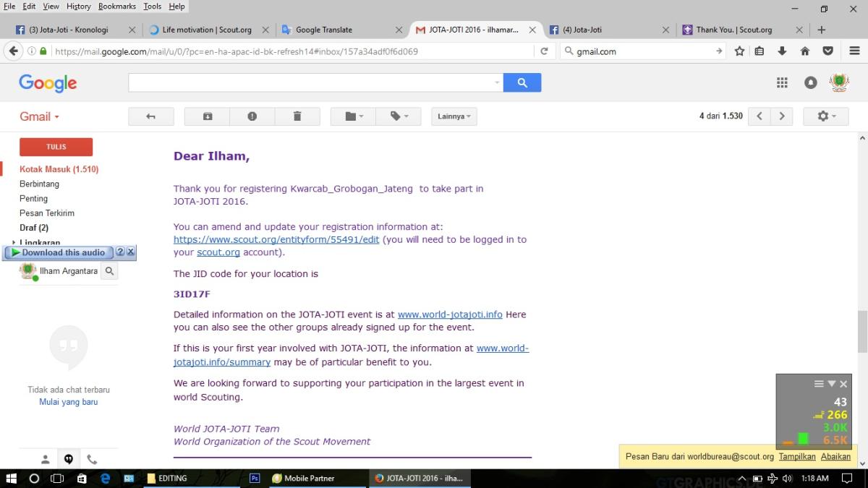Go to the older email arrow
Image resolution: width=868 pixels, height=488 pixels.
pyautogui.click(x=781, y=116)
